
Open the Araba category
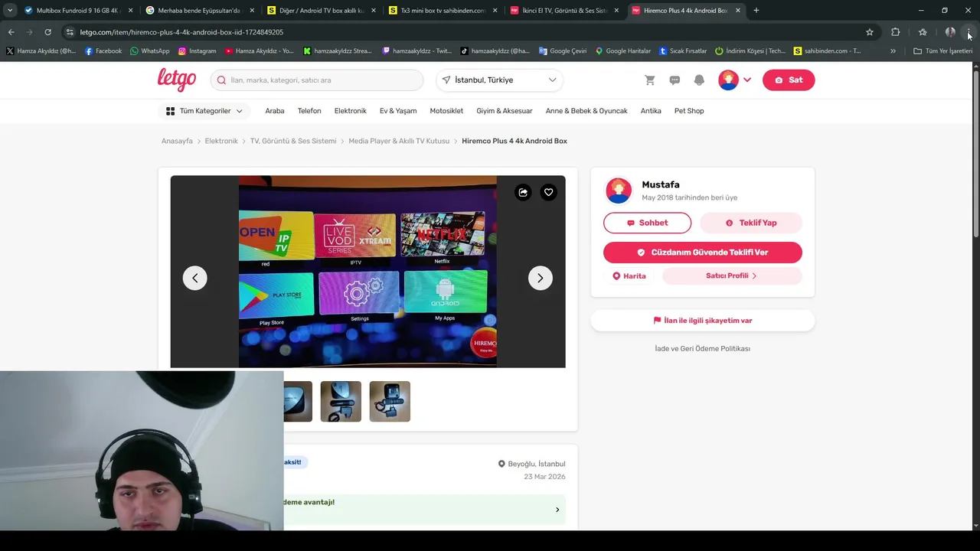tap(275, 111)
